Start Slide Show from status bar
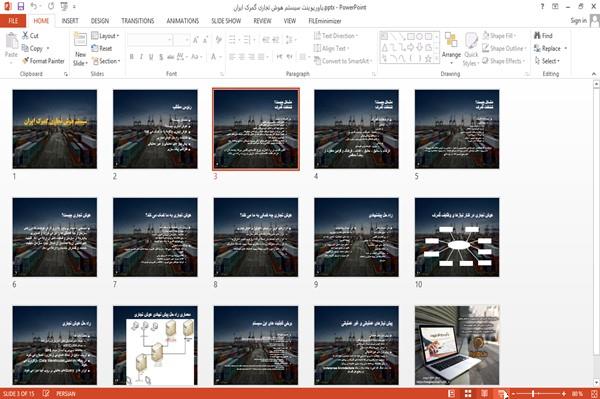 [501, 393]
